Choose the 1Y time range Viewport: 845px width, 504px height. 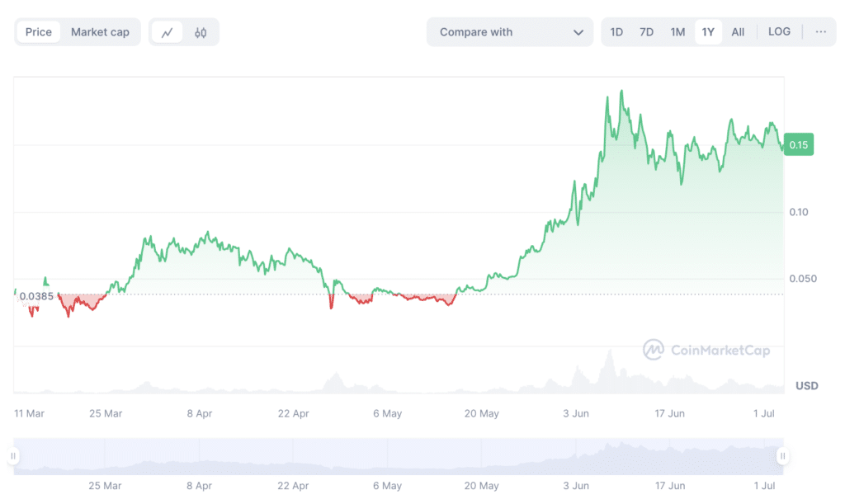tap(708, 32)
